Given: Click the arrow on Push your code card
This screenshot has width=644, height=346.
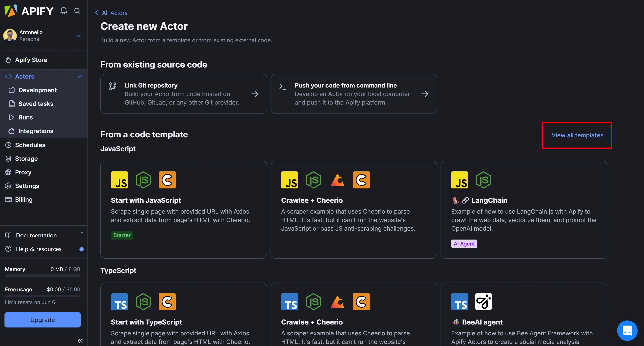Looking at the screenshot, I should [x=425, y=94].
